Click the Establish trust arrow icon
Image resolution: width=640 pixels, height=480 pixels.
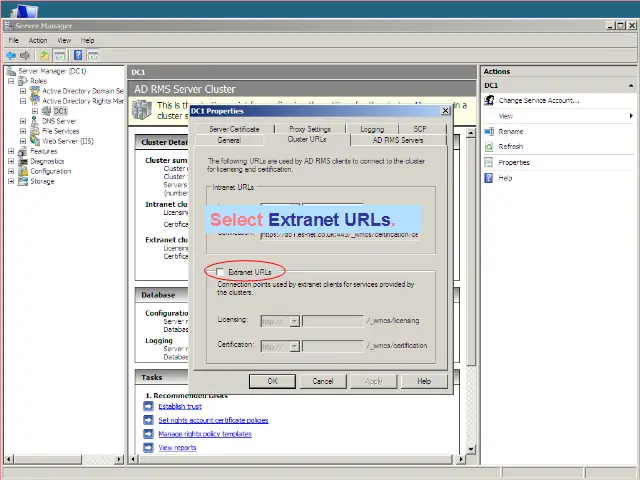[148, 406]
